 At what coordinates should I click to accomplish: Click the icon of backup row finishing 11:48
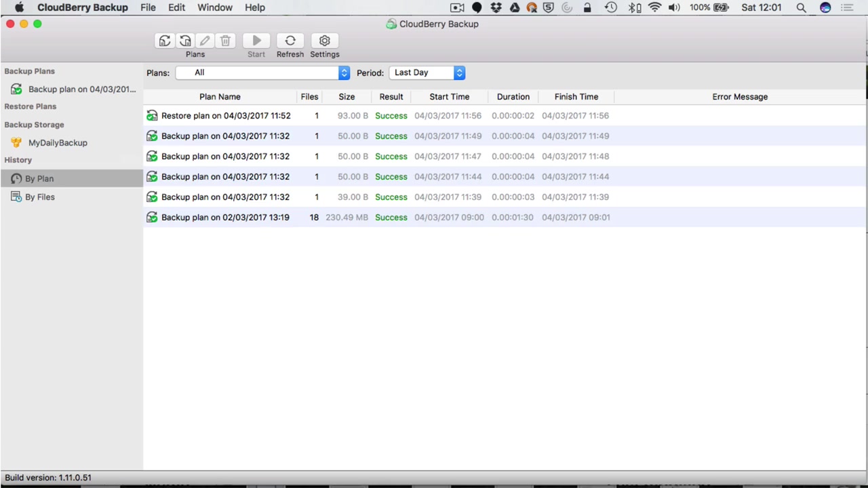click(152, 157)
